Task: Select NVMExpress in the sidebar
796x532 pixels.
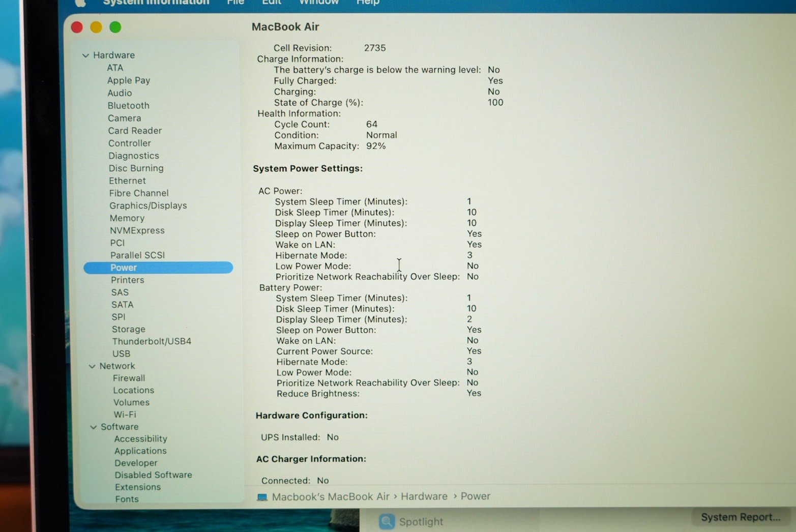Action: coord(137,230)
